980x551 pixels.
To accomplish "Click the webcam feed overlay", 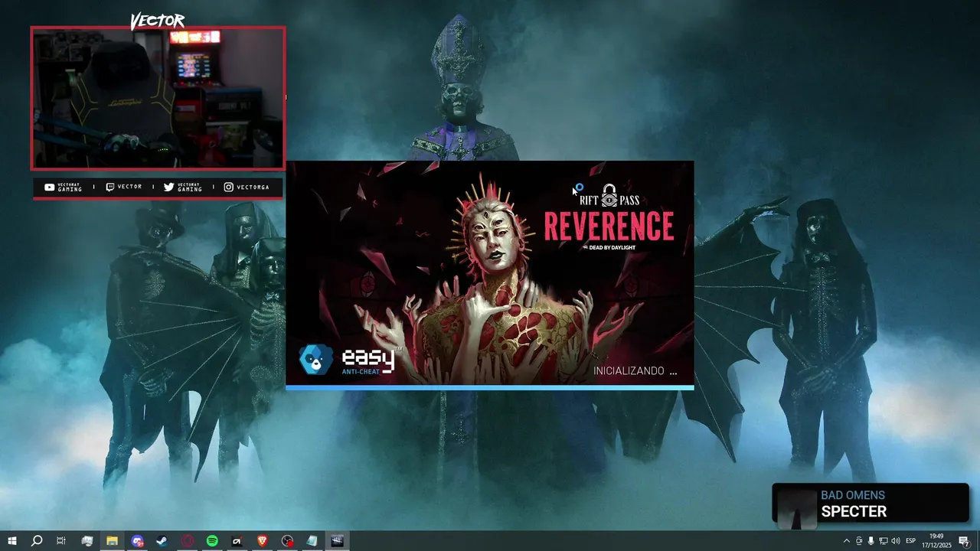I will click(158, 98).
